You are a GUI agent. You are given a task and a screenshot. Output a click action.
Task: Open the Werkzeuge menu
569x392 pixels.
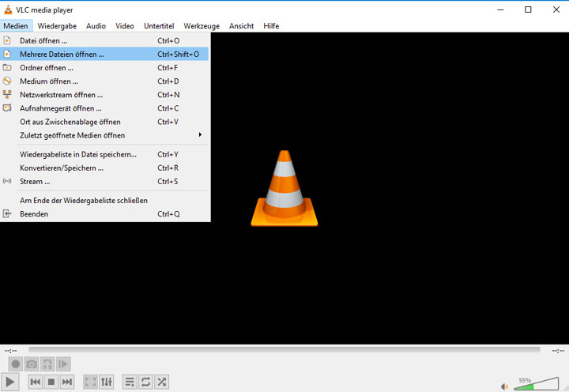202,26
